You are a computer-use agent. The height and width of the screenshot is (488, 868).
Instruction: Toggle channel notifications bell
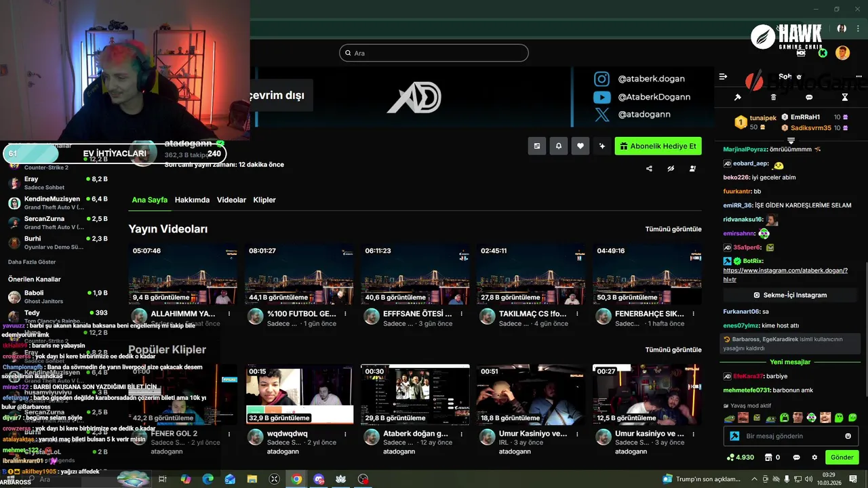click(x=559, y=146)
